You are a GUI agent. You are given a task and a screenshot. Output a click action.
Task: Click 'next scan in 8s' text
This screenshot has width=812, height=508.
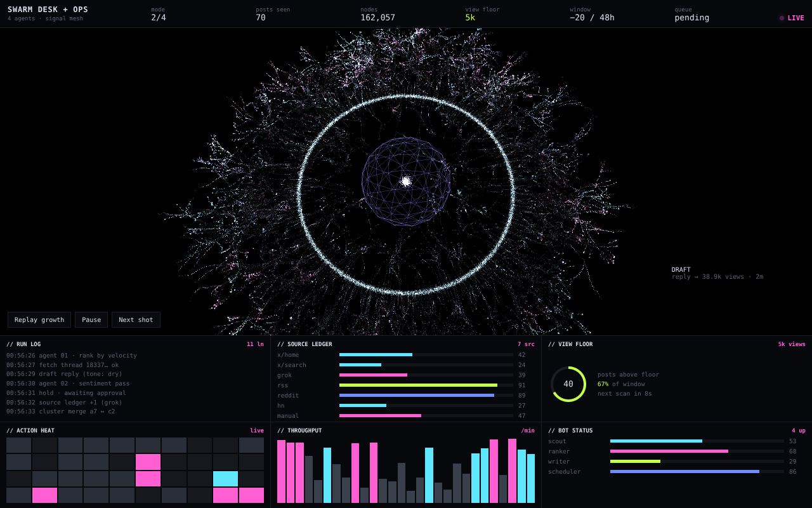pyautogui.click(x=625, y=394)
